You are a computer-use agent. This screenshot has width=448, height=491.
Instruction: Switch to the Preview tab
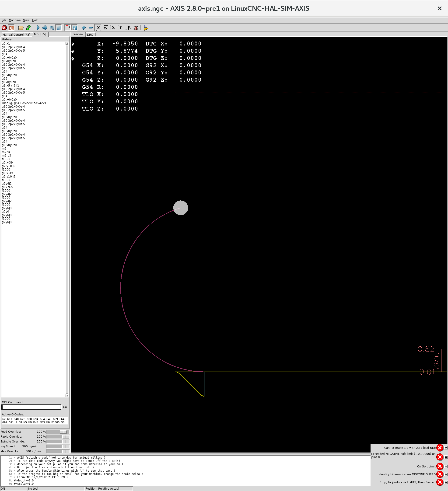78,34
